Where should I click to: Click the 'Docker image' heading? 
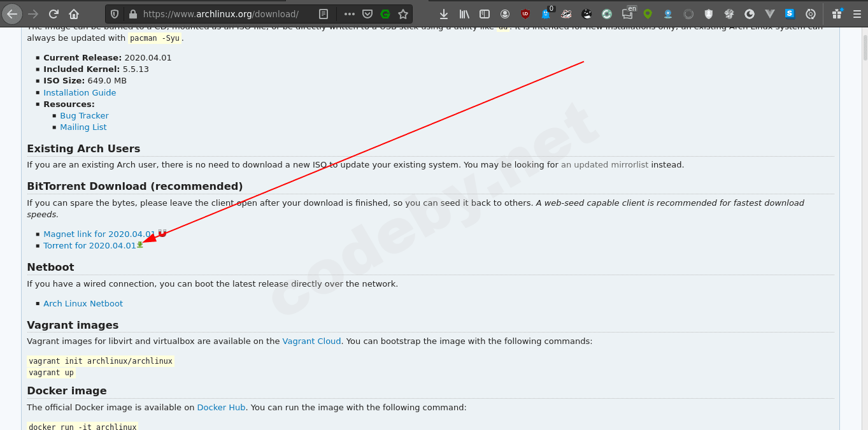click(x=67, y=391)
